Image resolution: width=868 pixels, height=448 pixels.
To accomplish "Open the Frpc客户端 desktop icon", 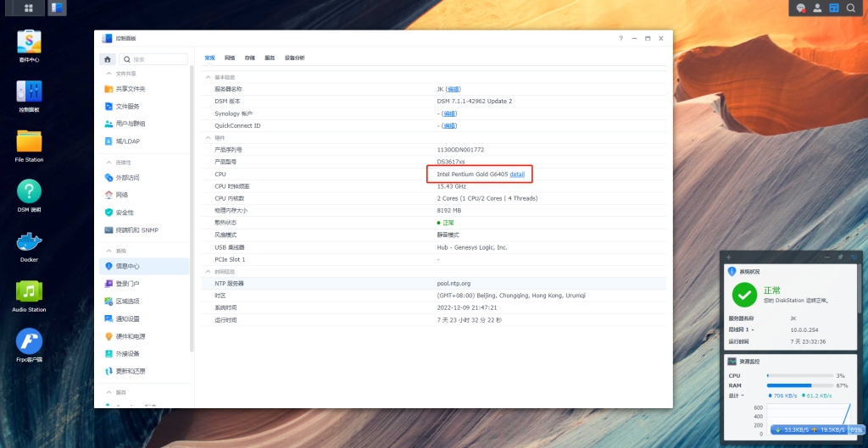I will tap(30, 346).
